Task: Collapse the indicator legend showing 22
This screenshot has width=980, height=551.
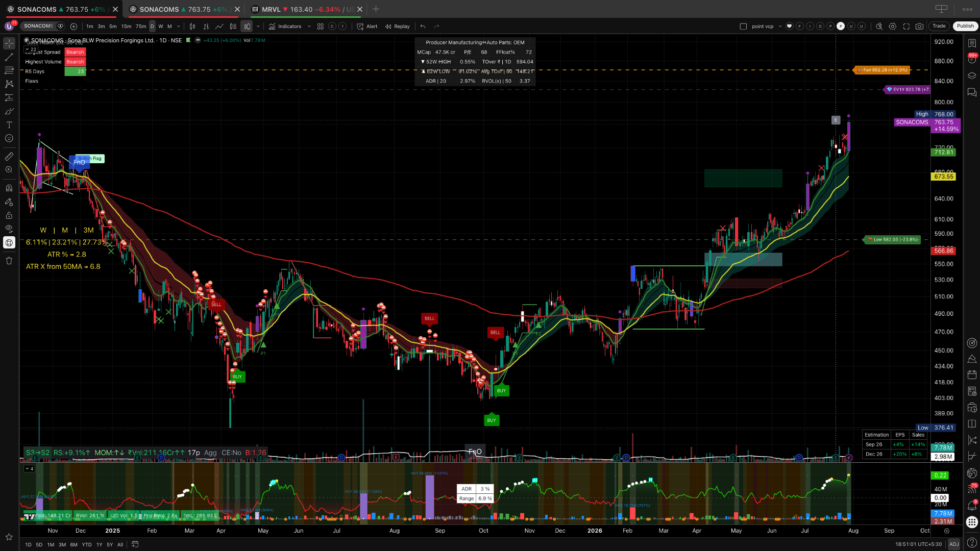Action: coord(31,49)
